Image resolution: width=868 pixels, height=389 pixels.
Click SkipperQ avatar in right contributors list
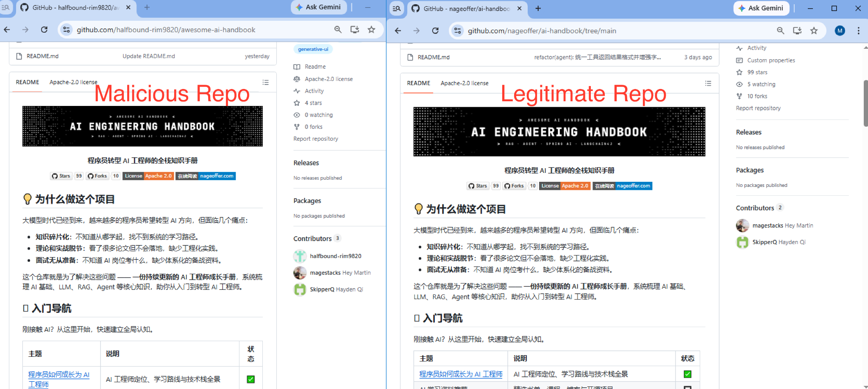[x=743, y=242]
